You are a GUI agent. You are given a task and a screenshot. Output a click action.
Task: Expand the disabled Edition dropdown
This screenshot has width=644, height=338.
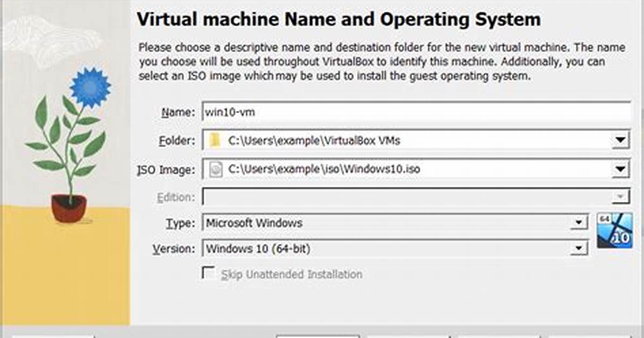click(x=621, y=197)
